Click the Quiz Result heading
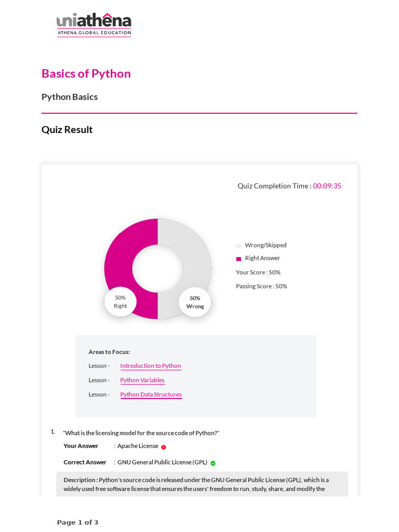The width and height of the screenshot is (399, 532). (67, 129)
